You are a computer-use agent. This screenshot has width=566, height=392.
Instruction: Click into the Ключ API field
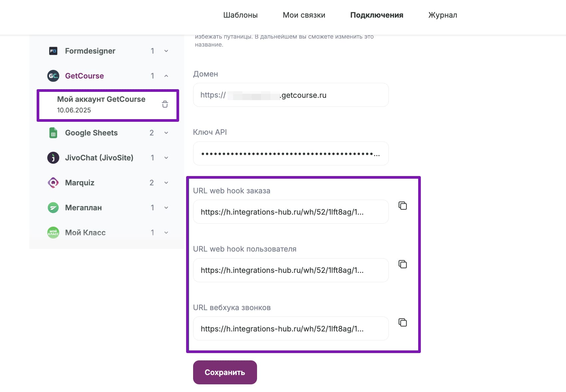[291, 153]
